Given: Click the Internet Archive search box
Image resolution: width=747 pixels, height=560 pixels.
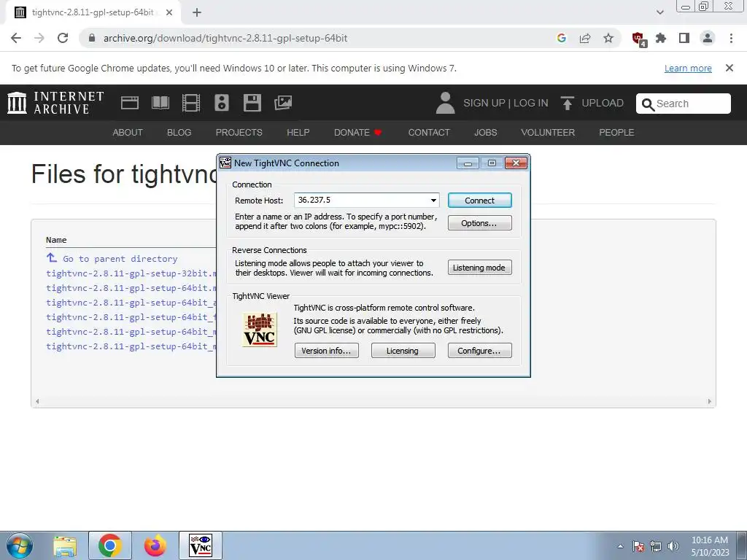Looking at the screenshot, I should [683, 104].
